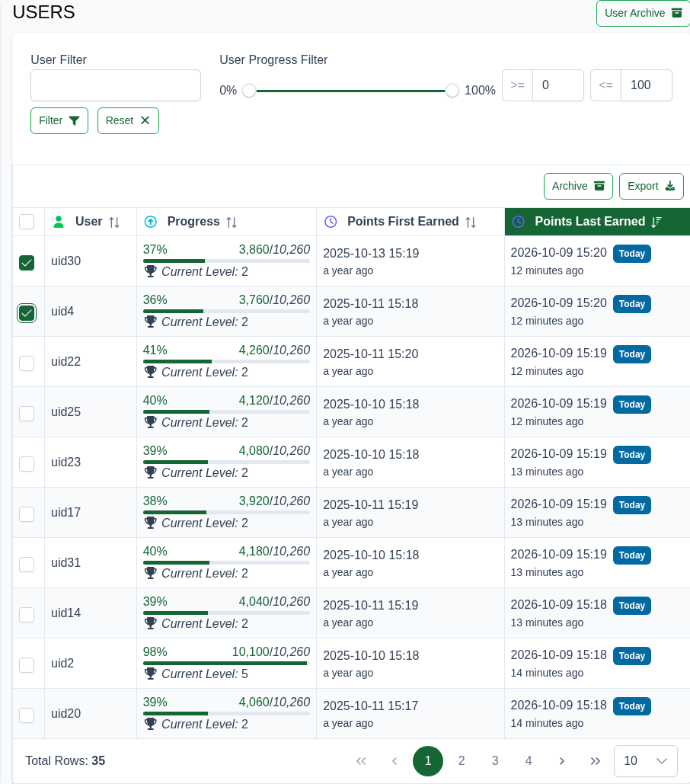Click the 10,100/10,260 points value

271,652
